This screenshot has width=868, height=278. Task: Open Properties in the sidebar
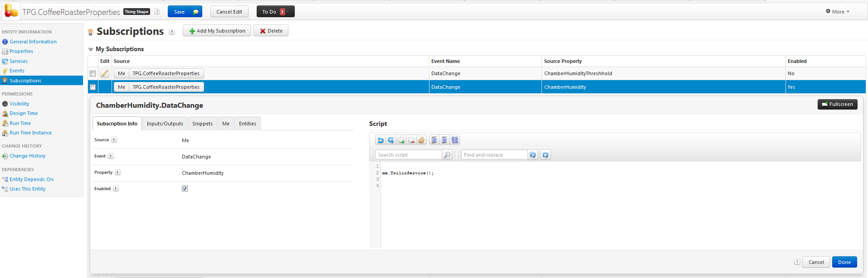tap(21, 51)
